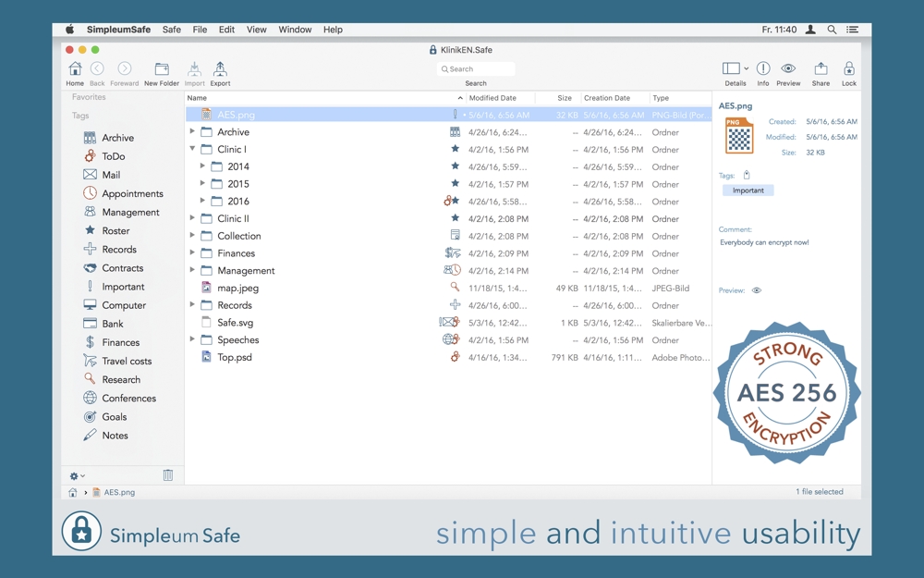Select the Records tag in sidebar
Viewport: 924px width, 578px height.
pos(110,250)
